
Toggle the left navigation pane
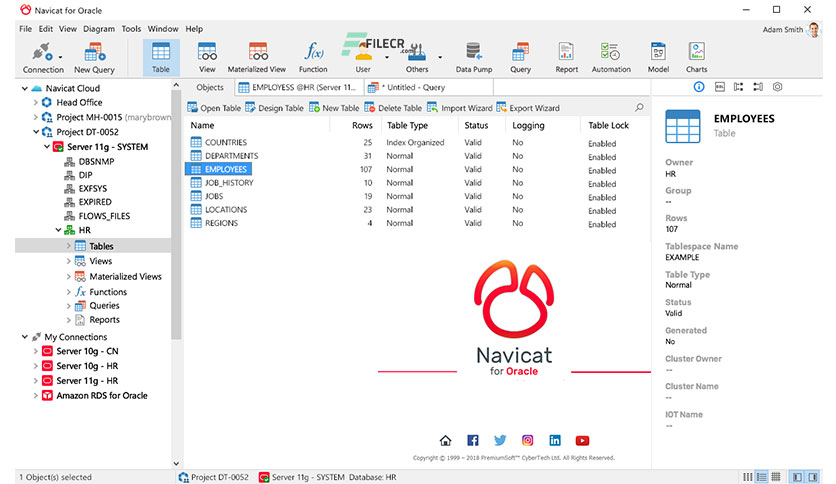pyautogui.click(x=797, y=477)
